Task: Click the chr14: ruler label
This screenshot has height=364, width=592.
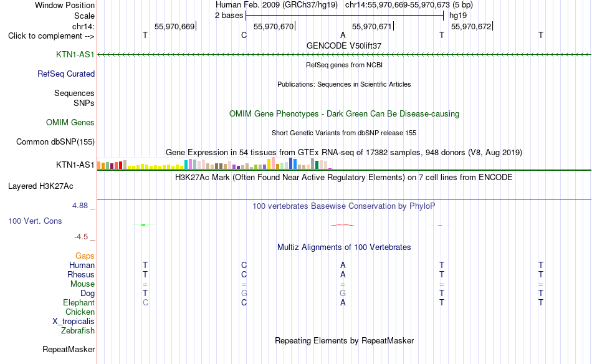Action: pos(84,26)
